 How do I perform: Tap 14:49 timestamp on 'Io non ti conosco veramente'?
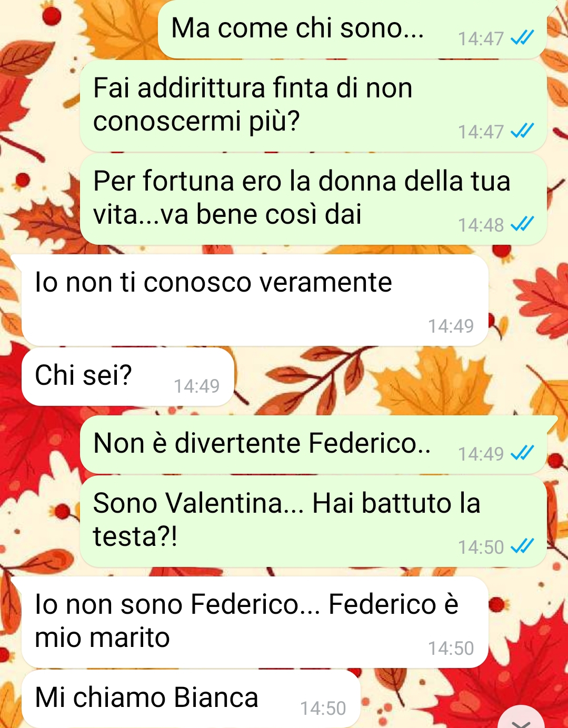451,326
